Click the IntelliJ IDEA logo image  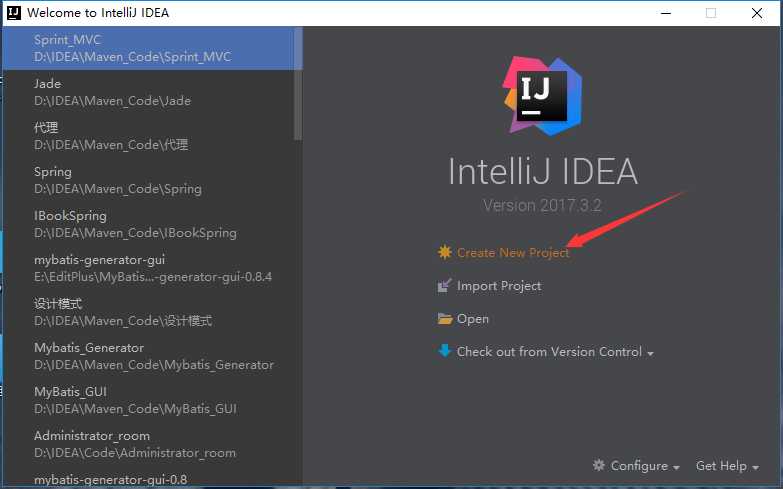[542, 95]
